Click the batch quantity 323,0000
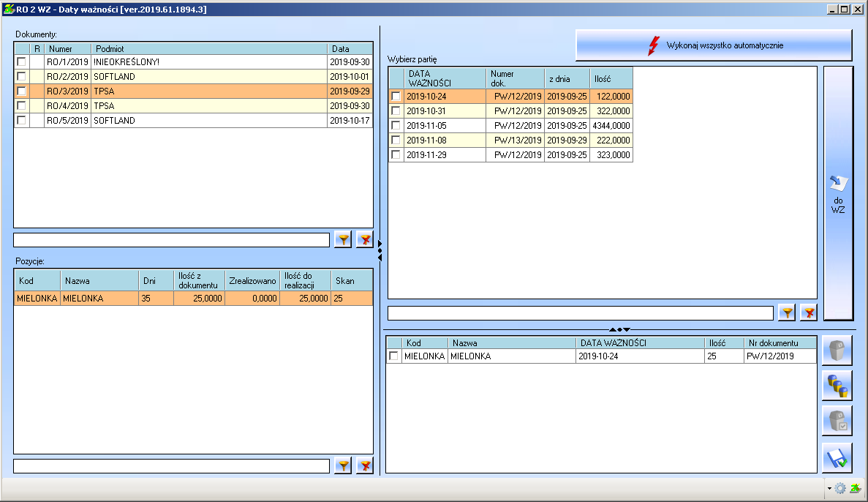The image size is (868, 502). point(614,154)
